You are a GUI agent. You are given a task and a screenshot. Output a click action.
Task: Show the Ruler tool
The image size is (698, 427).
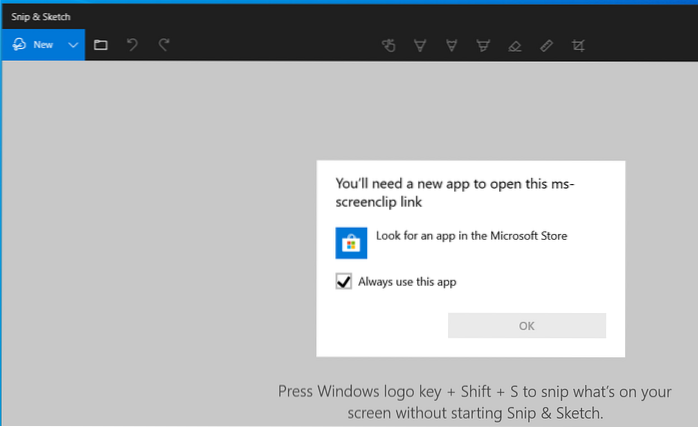click(x=546, y=45)
